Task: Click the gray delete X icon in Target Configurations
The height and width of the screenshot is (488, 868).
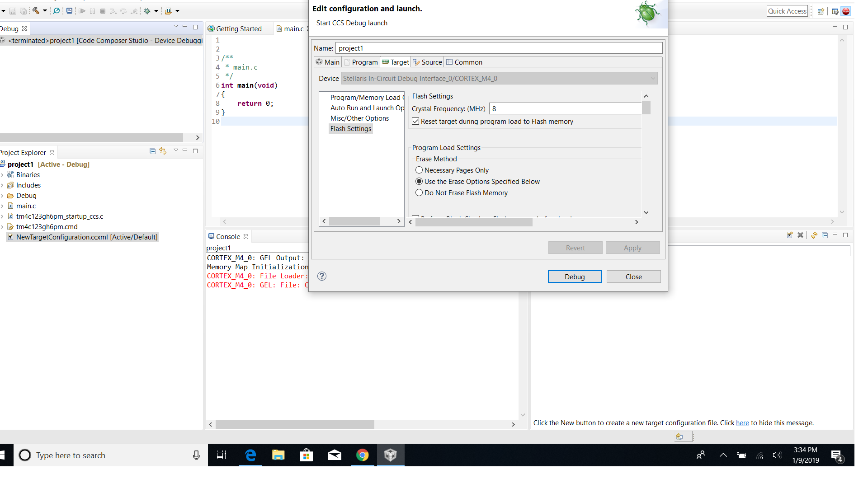Action: coord(800,235)
